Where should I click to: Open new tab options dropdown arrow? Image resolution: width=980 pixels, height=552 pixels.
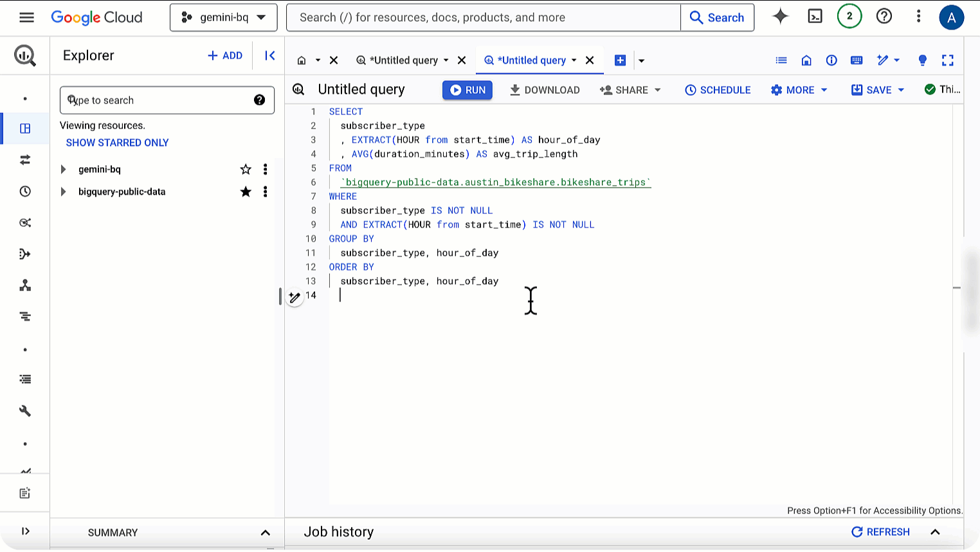[x=641, y=61]
